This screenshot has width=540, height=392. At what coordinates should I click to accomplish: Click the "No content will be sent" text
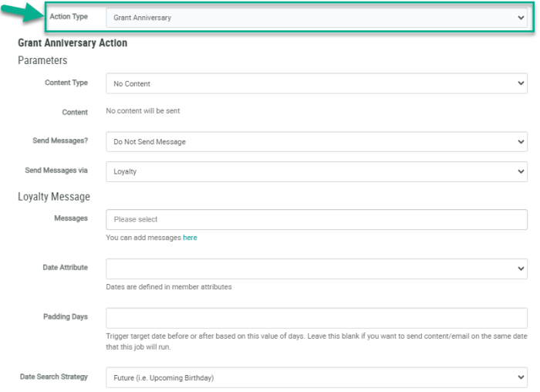pos(143,111)
